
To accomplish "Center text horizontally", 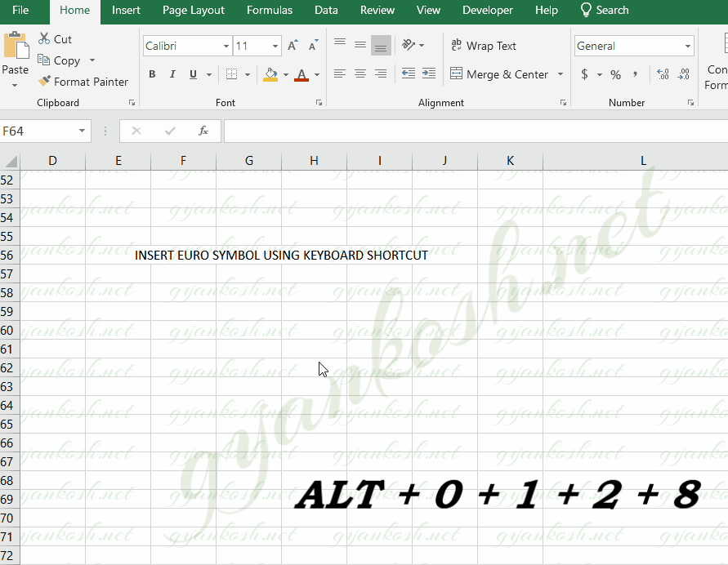I will (x=360, y=73).
